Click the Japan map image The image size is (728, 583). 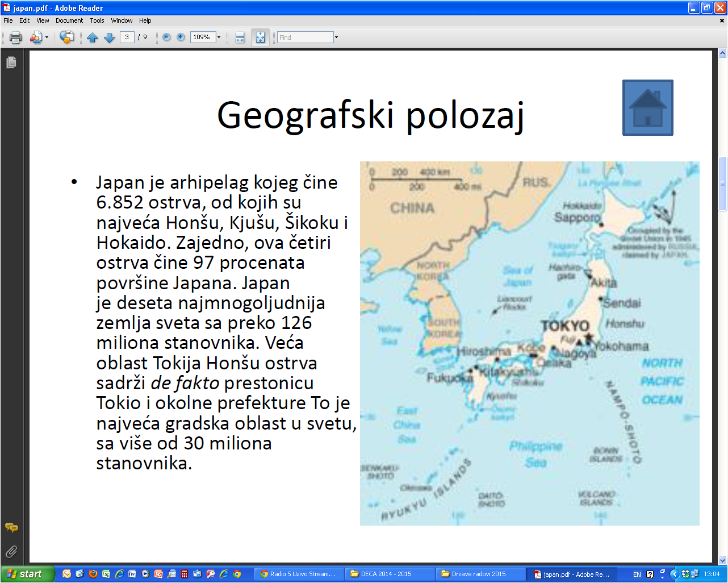529,343
